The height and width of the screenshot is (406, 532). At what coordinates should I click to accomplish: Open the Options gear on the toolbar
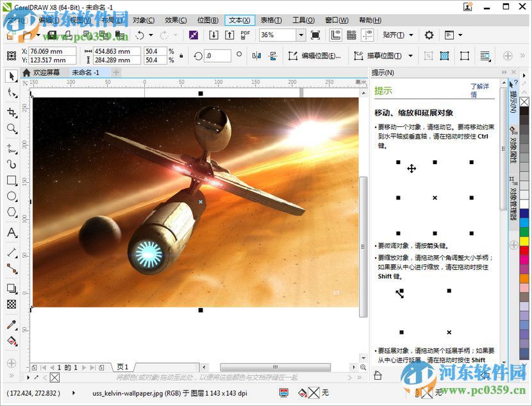pyautogui.click(x=428, y=35)
